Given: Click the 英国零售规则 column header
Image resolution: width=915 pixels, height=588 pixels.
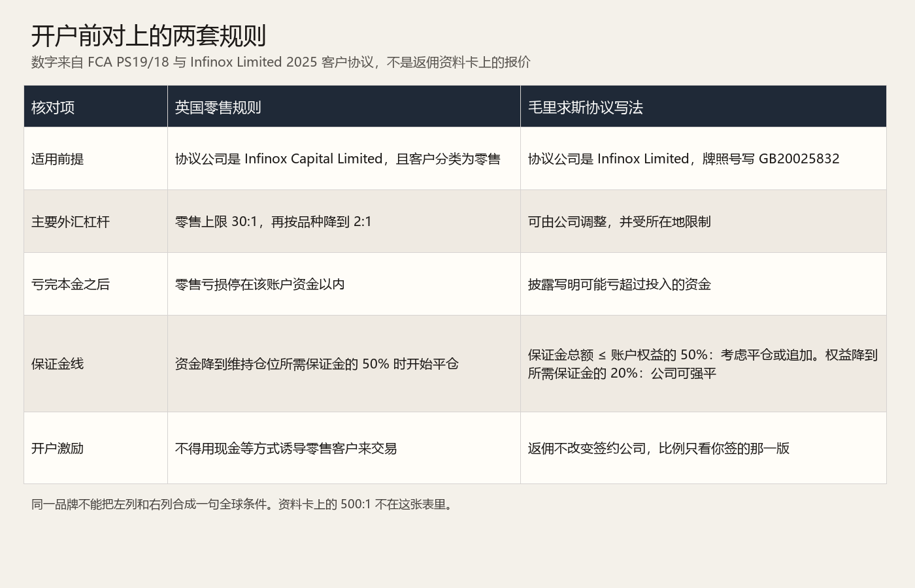Looking at the screenshot, I should (x=344, y=106).
